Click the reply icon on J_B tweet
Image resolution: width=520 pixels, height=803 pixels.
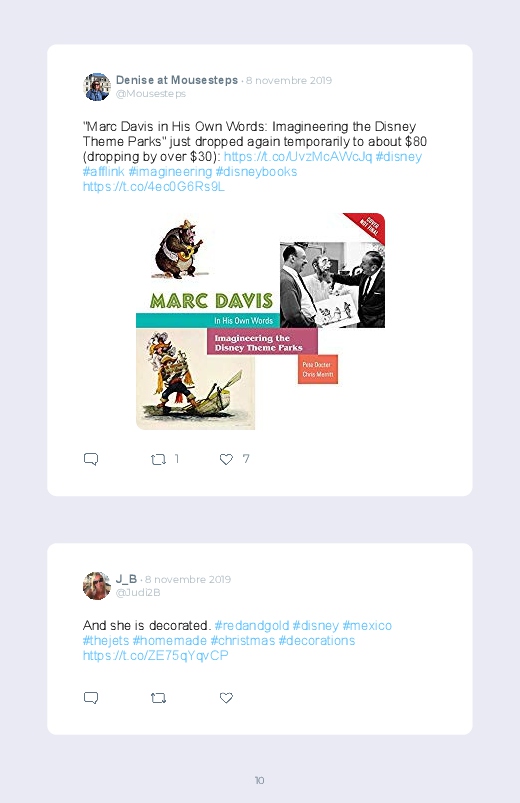point(91,698)
